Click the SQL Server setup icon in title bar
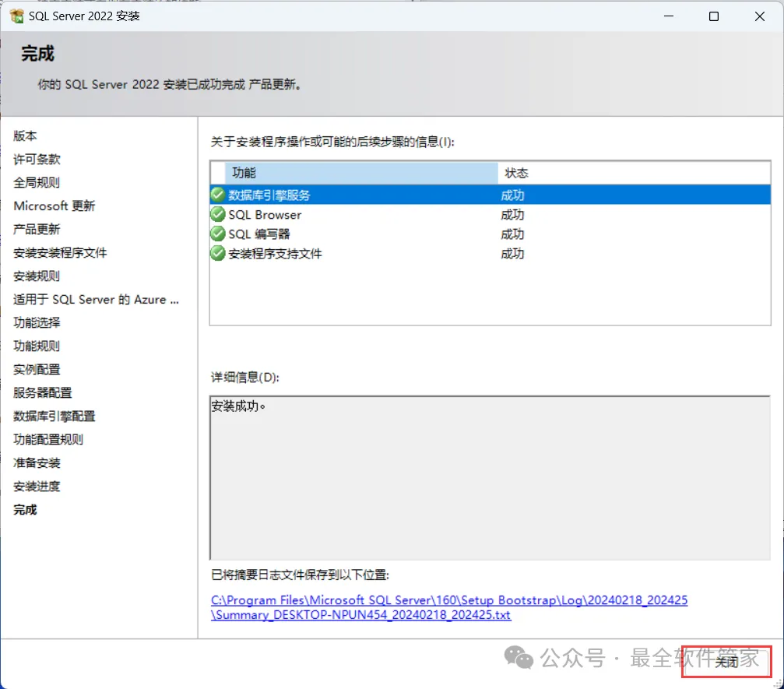Screen dimensions: 784x689 [x=16, y=16]
